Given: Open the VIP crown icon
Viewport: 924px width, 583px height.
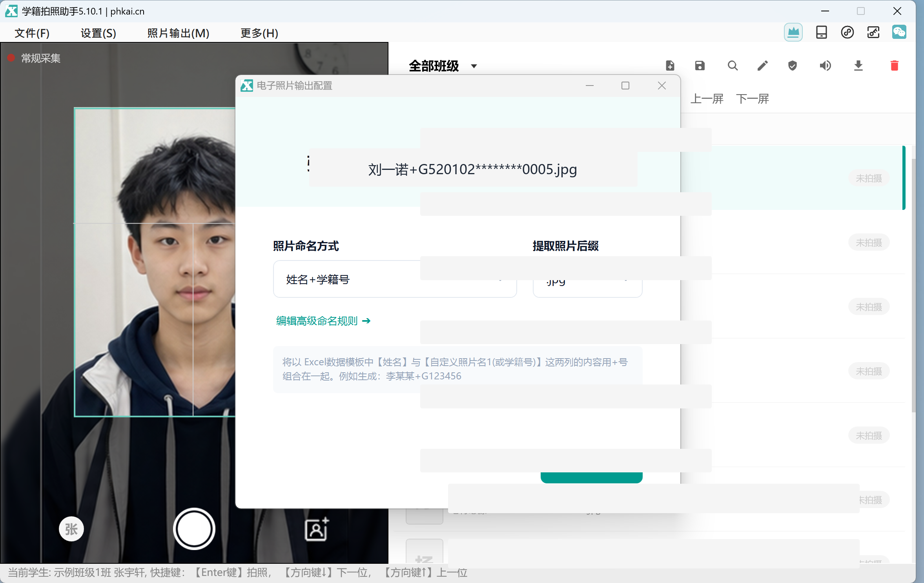Looking at the screenshot, I should point(793,33).
